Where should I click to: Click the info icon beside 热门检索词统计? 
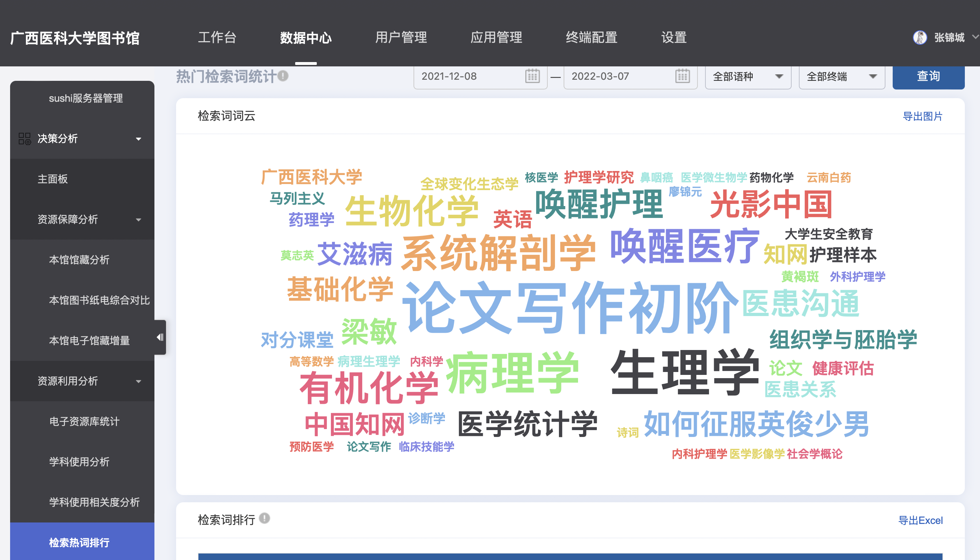(x=283, y=76)
